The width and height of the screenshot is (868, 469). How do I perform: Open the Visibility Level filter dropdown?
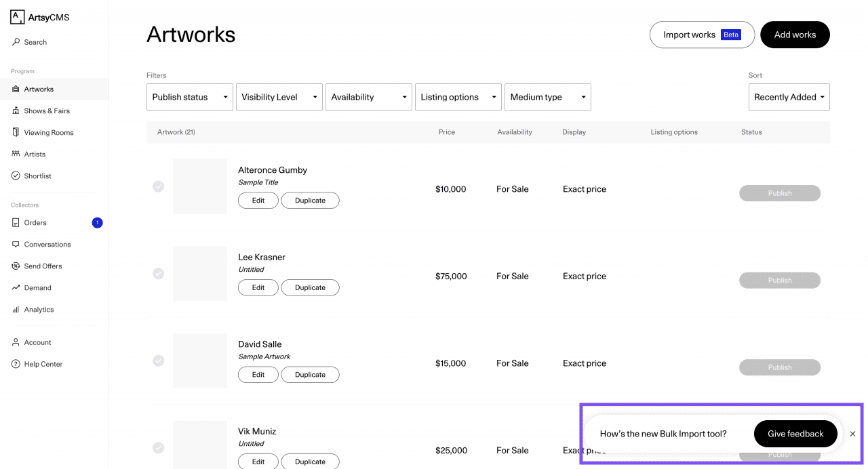click(279, 97)
